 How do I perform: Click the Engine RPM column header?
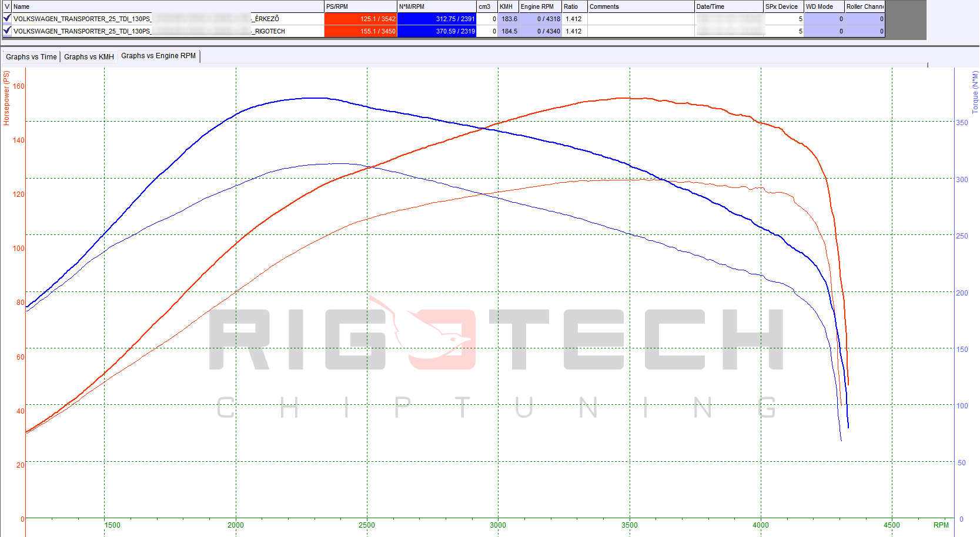click(540, 6)
